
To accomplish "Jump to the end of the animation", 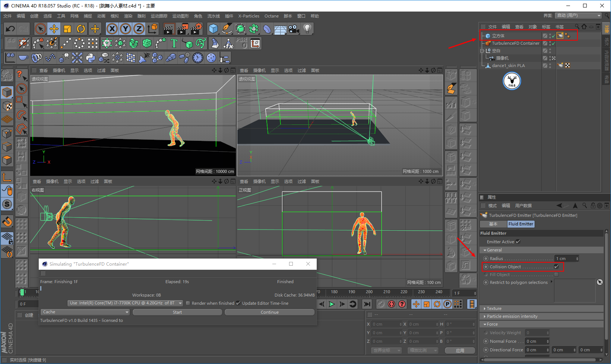I will click(x=367, y=304).
